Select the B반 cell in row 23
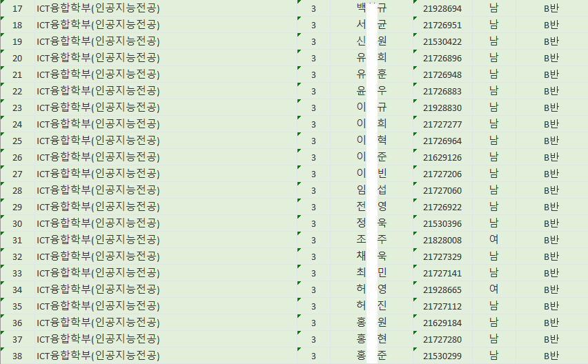The image size is (588, 364). 551,108
